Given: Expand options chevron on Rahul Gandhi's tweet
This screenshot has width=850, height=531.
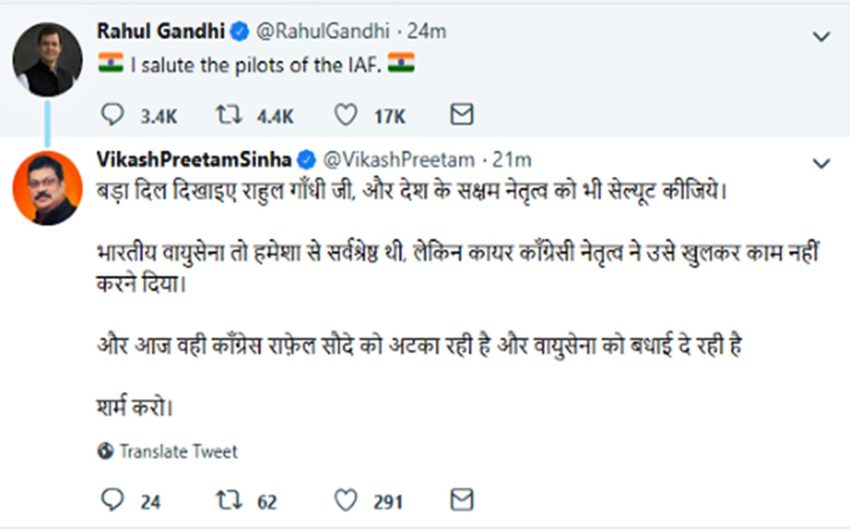Looking at the screenshot, I should [821, 37].
